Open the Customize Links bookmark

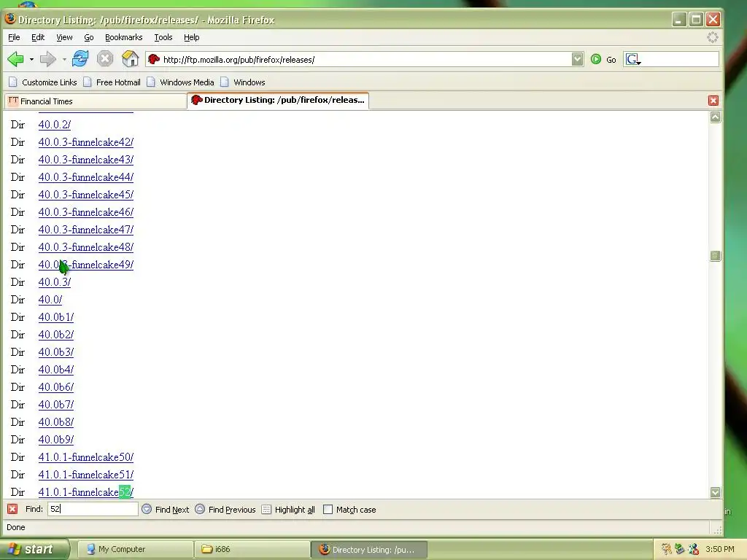pos(43,82)
